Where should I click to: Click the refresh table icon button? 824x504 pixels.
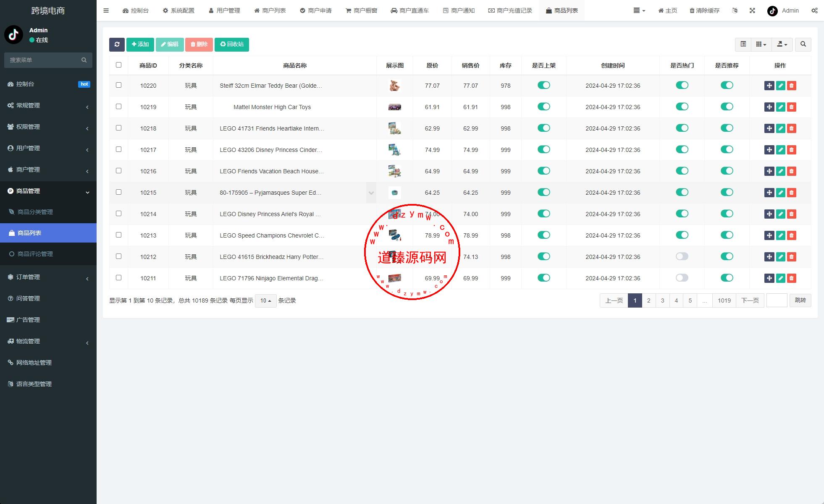pos(117,44)
